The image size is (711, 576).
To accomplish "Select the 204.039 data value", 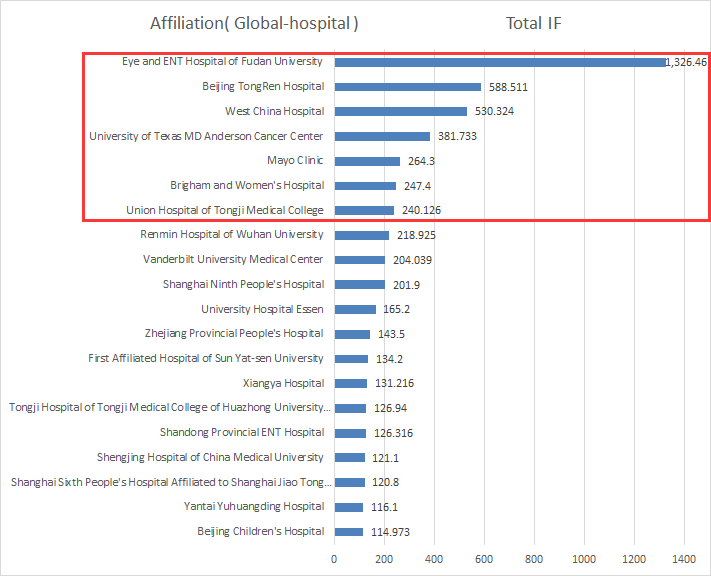I will point(412,260).
